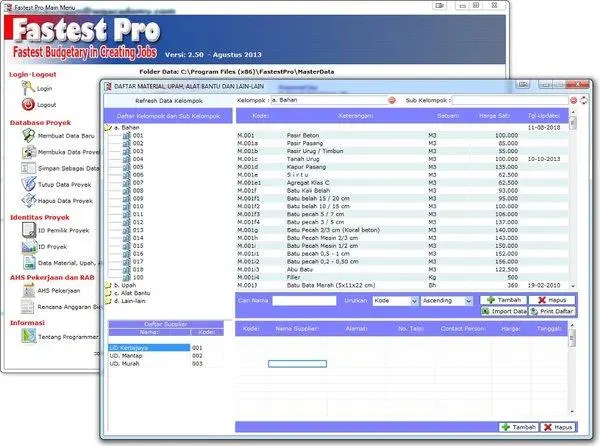
Task: Click the d. Lain-lain folder icon
Action: point(108,301)
